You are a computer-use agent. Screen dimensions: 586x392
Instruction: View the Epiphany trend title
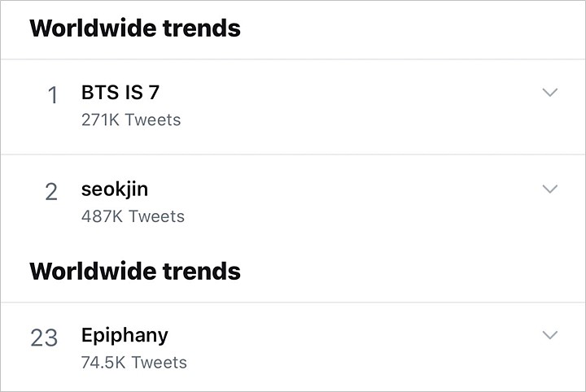point(125,334)
